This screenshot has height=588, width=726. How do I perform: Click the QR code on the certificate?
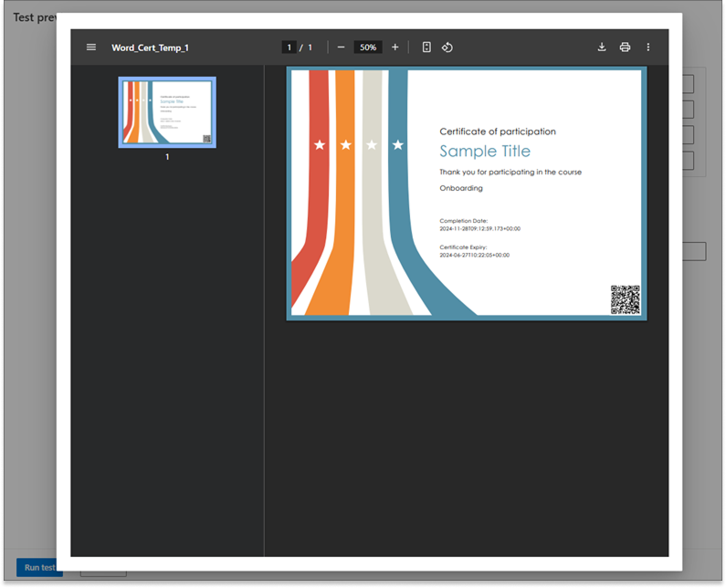(625, 299)
